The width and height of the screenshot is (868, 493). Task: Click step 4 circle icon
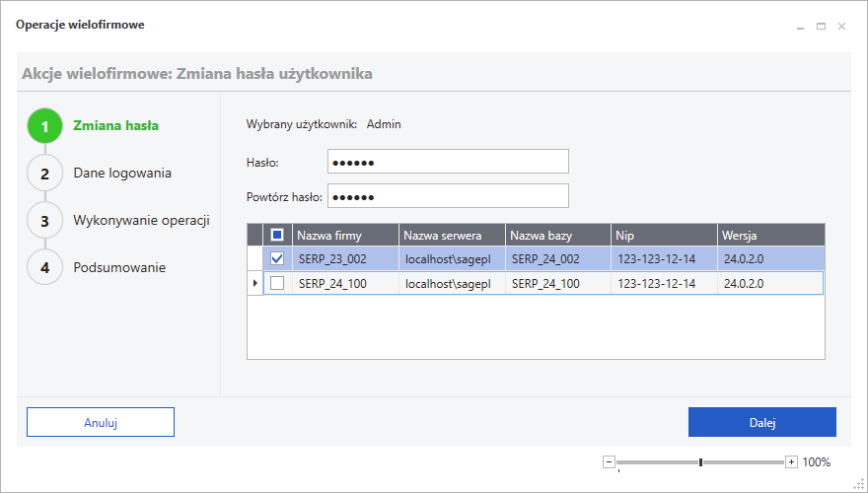click(x=44, y=268)
